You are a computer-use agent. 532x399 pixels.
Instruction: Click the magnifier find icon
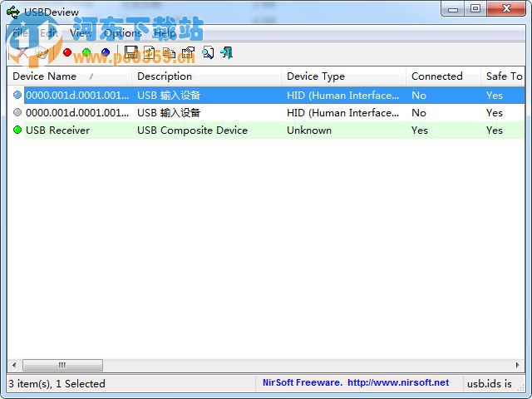pyautogui.click(x=208, y=52)
